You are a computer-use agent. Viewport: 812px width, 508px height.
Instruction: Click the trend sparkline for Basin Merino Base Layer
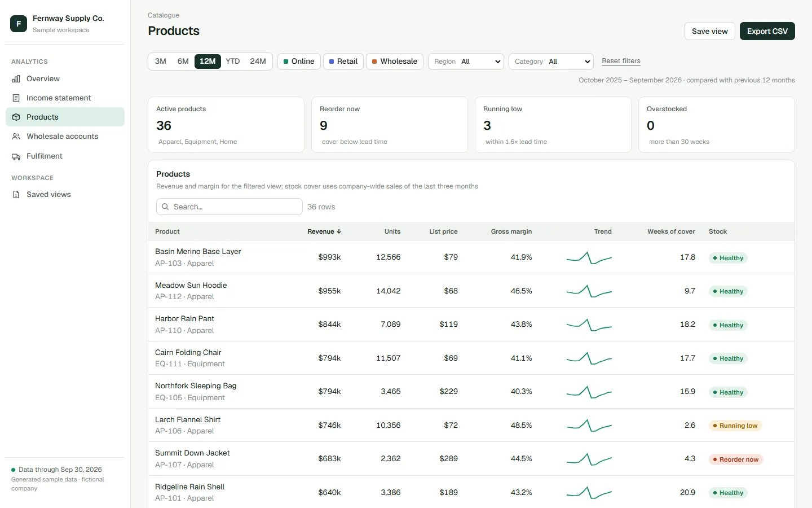click(589, 258)
